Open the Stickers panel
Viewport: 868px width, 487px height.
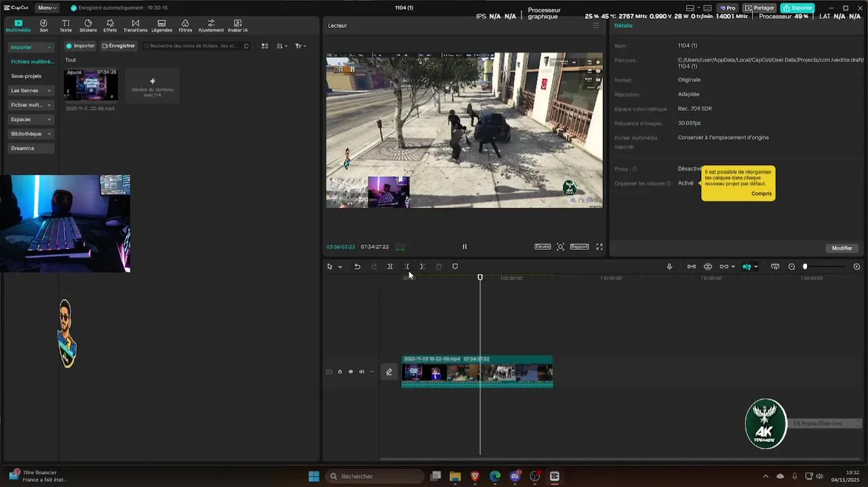[x=88, y=26]
